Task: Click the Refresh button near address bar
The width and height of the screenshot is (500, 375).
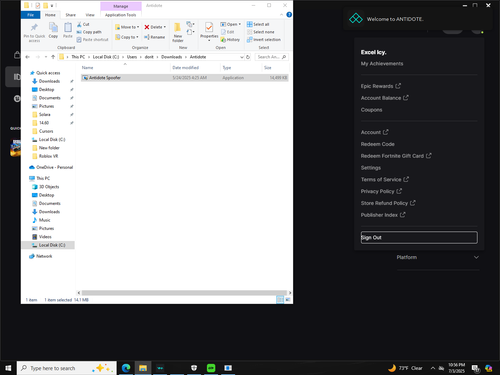Action: pyautogui.click(x=248, y=57)
